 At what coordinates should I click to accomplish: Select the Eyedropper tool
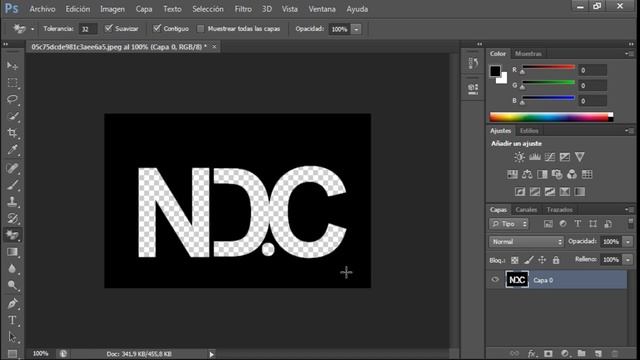click(x=12, y=150)
